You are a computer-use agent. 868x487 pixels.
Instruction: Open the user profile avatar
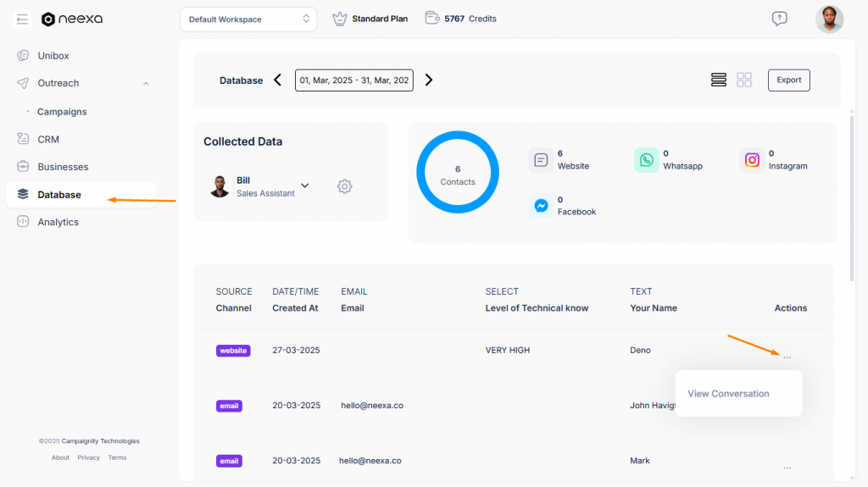pyautogui.click(x=829, y=19)
